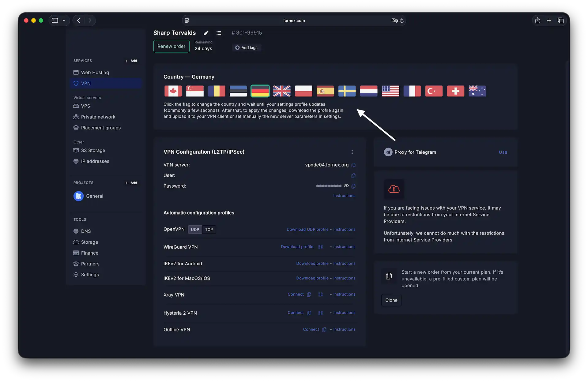Click Use for Telegram proxy

[x=503, y=152]
